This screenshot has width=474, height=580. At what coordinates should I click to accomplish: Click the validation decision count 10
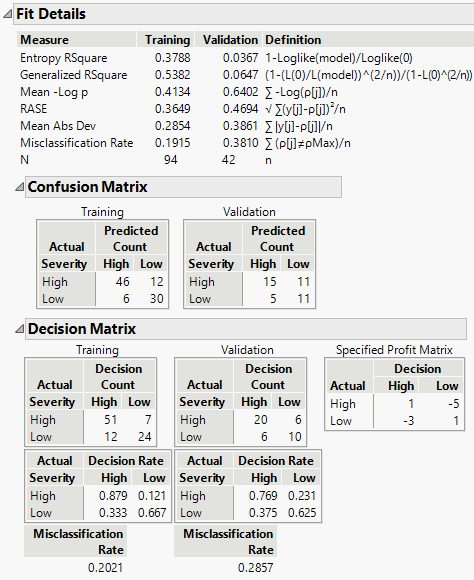coord(295,437)
